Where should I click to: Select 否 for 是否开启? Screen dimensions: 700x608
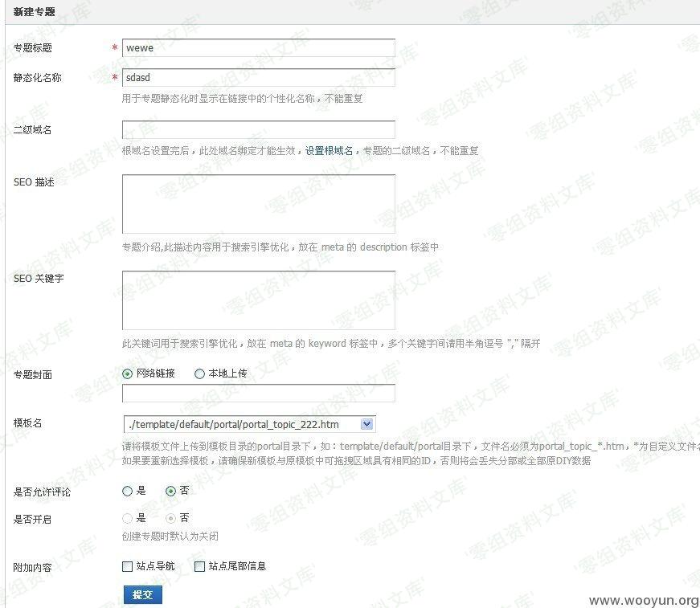[170, 518]
